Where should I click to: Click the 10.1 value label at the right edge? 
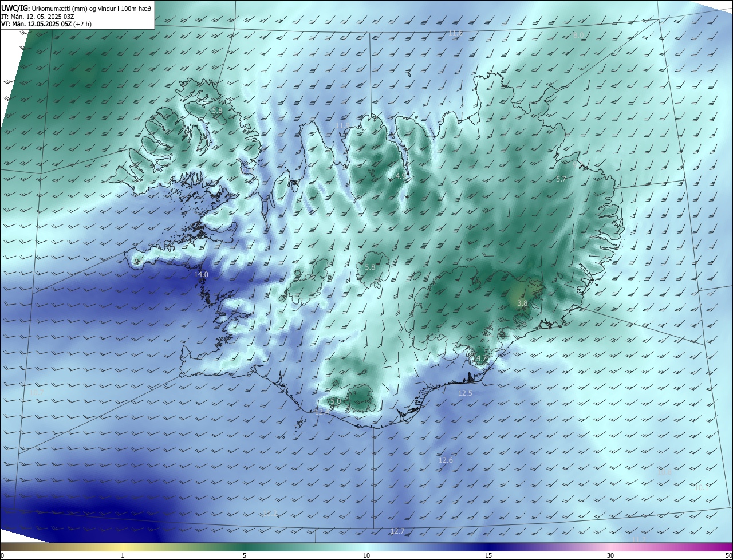[702, 488]
